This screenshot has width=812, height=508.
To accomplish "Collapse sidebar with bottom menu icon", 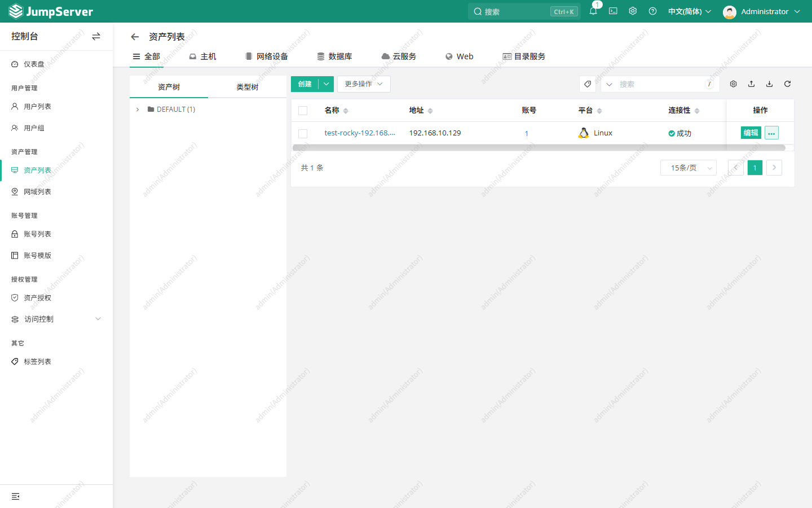I will point(15,496).
